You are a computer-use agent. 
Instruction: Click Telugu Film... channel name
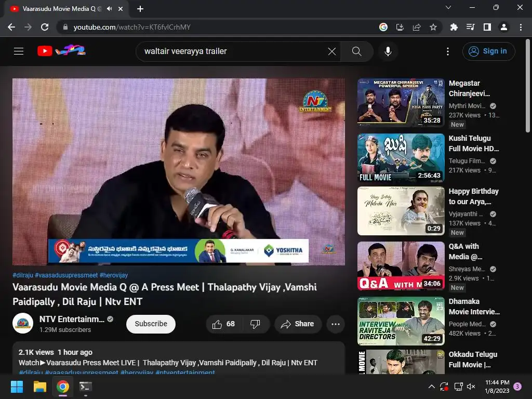(x=467, y=161)
